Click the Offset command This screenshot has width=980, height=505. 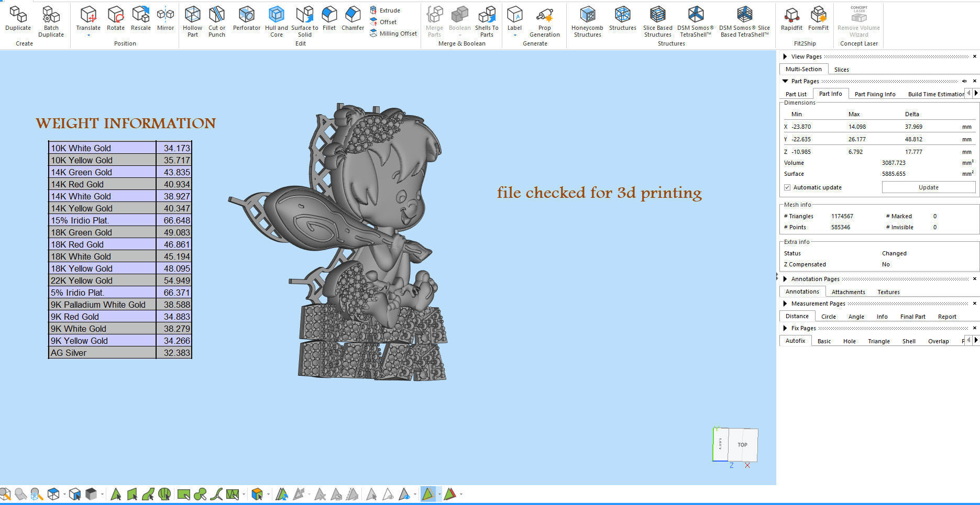point(383,22)
